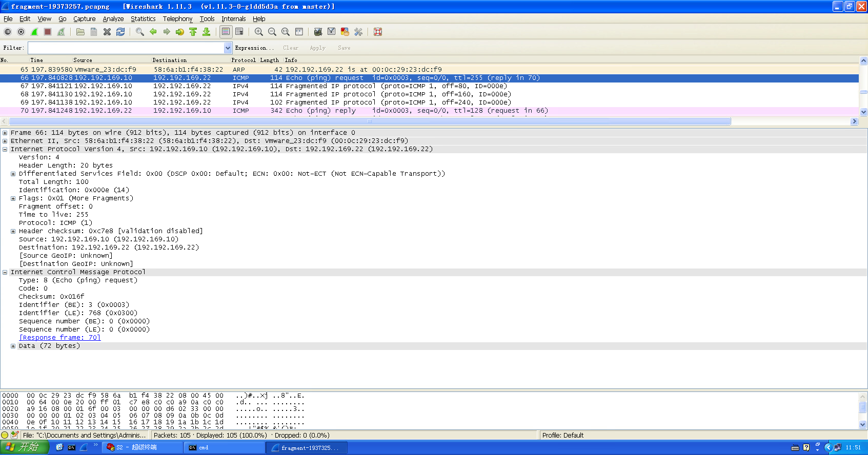This screenshot has height=455, width=868.
Task: Click Profile: Default in status bar
Action: (x=563, y=435)
